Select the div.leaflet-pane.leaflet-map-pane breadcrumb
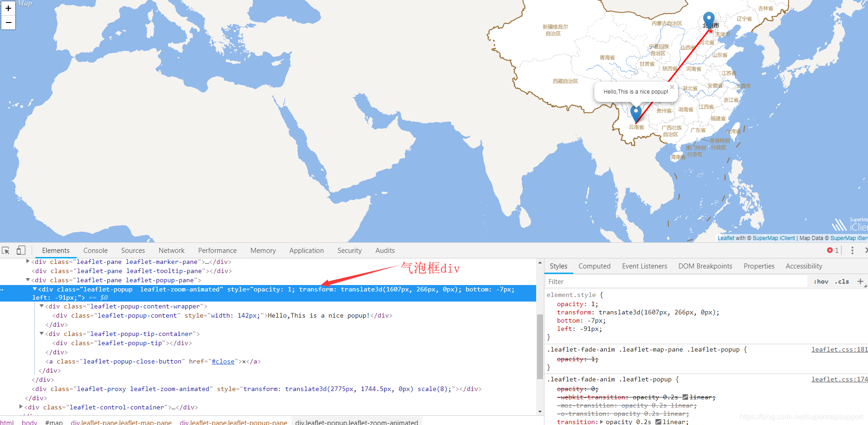 point(121,422)
